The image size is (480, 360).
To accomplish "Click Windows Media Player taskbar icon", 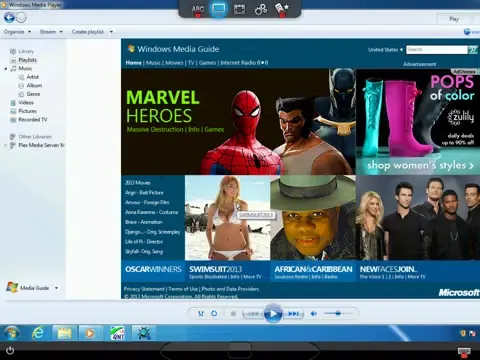I will 90,333.
